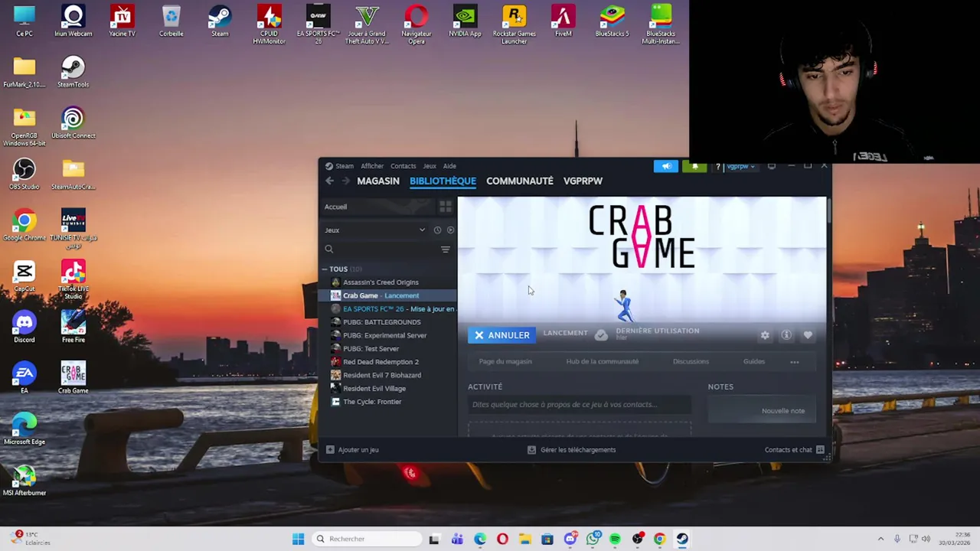Show Crab Game info icon

click(x=786, y=335)
